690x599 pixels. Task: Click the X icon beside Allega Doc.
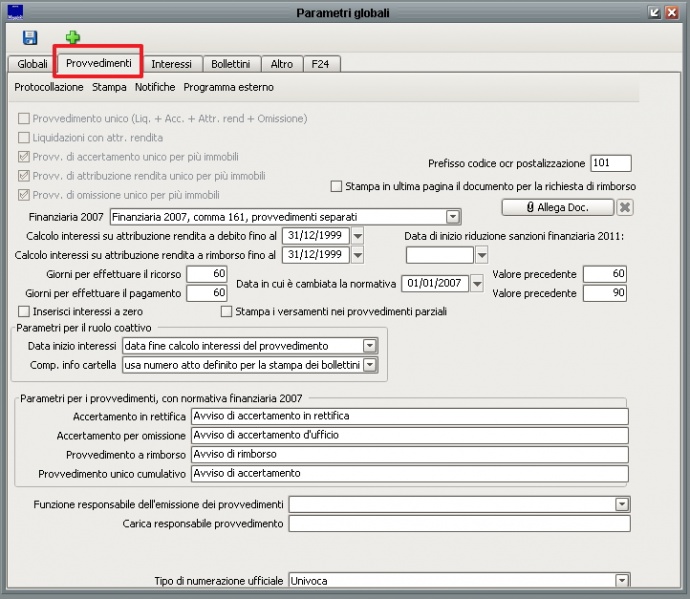tap(624, 207)
